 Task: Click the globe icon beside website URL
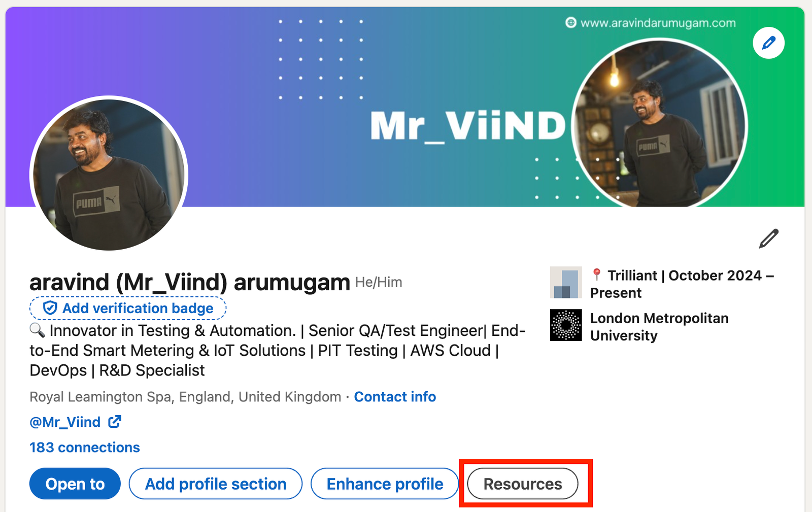click(x=571, y=23)
